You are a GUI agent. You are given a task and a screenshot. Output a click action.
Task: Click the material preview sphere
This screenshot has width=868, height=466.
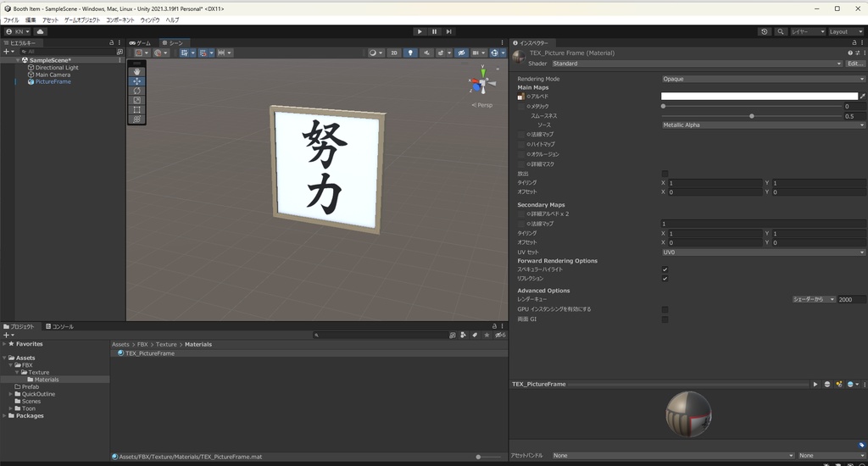(x=688, y=414)
